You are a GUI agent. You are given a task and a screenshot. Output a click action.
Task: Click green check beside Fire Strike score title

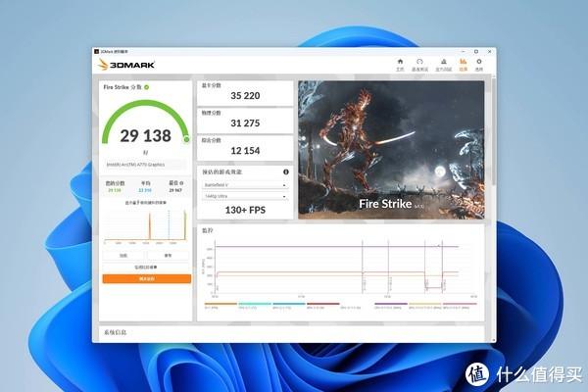(x=147, y=87)
